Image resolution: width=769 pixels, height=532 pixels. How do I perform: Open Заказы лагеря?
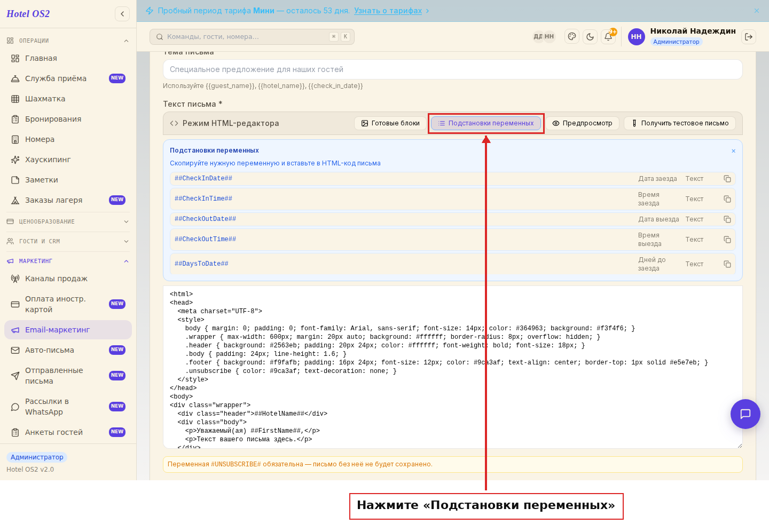coord(68,200)
